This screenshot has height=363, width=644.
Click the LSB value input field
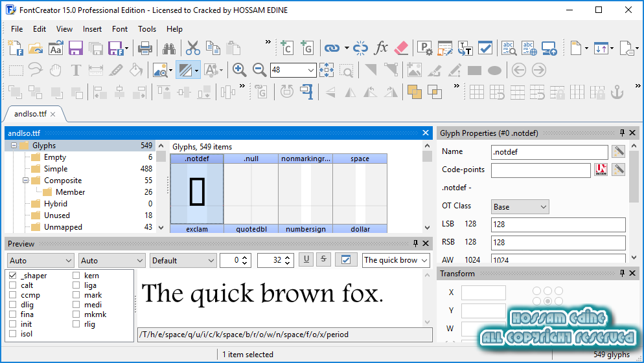click(x=558, y=225)
